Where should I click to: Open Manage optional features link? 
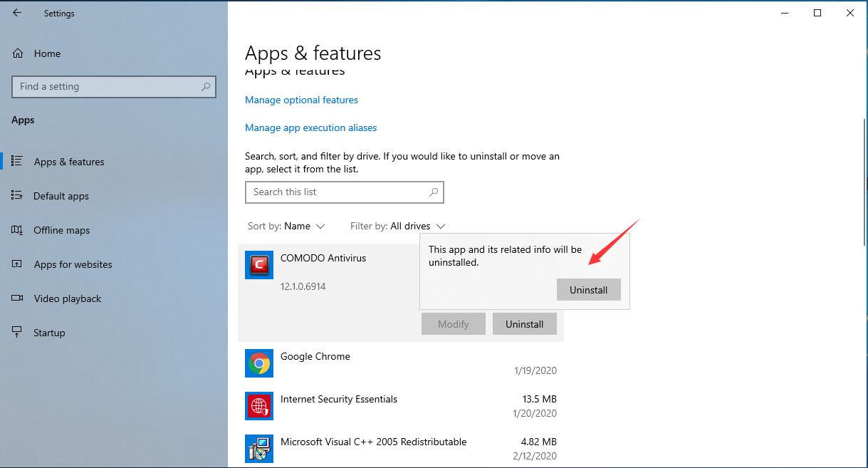301,100
